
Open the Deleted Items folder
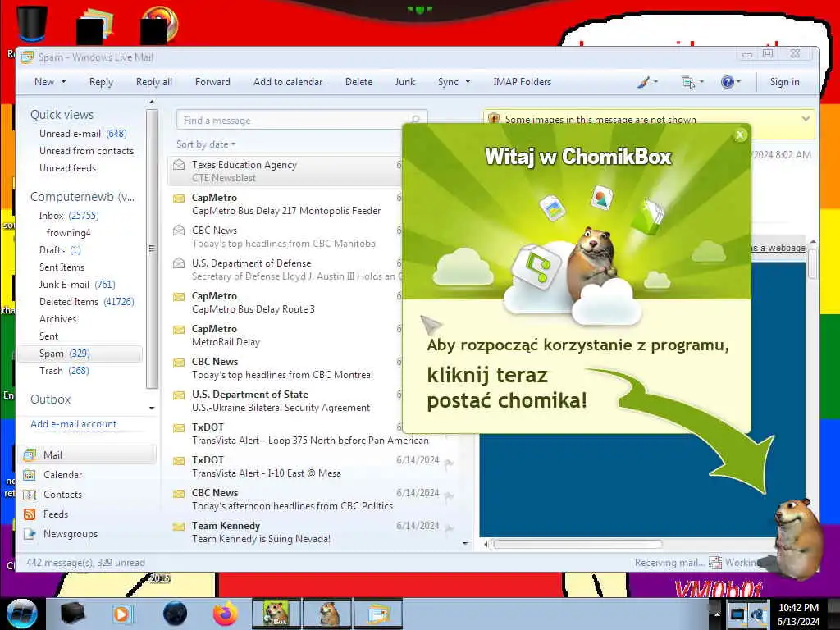click(87, 302)
